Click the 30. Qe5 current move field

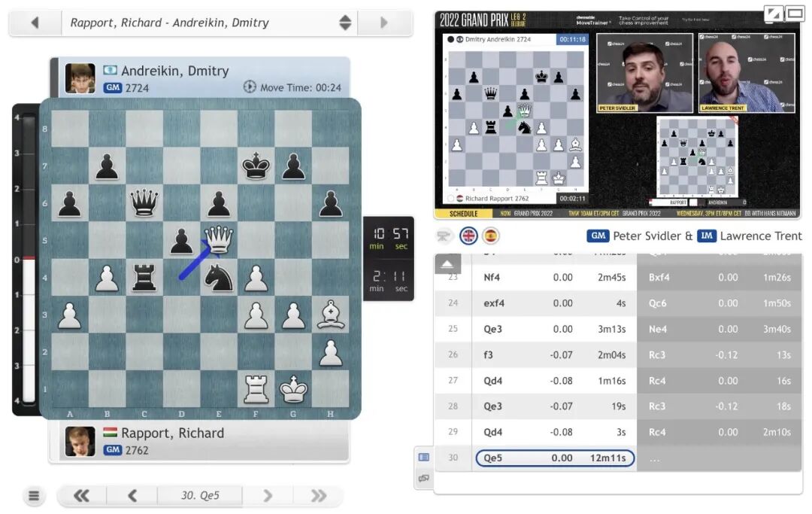[x=200, y=496]
